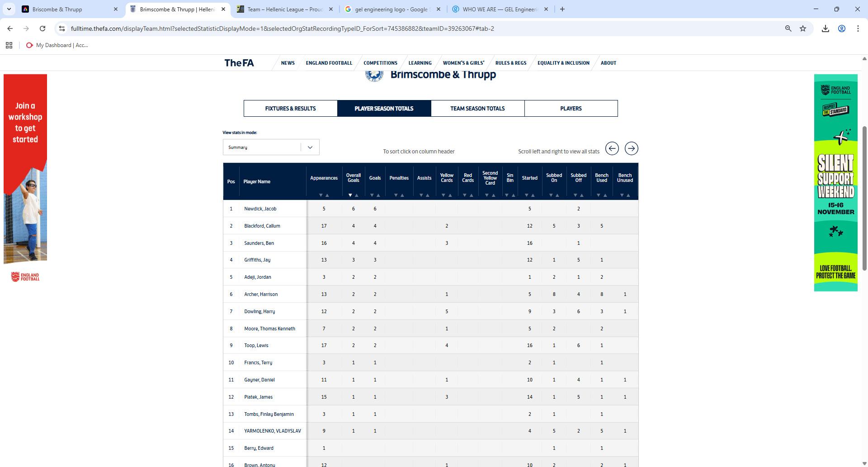
Task: Close the WHO WE ARE tab
Action: (x=546, y=9)
